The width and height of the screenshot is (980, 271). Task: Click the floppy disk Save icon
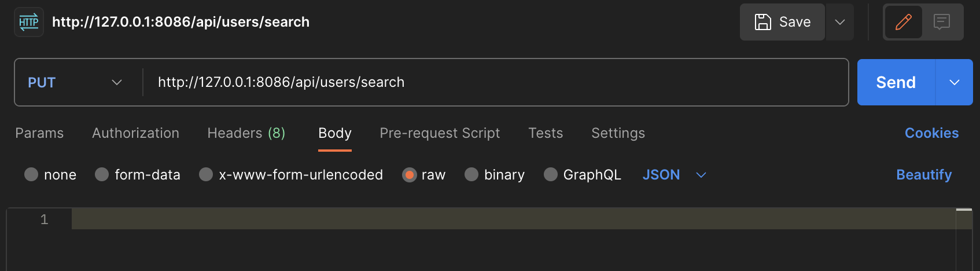[763, 22]
